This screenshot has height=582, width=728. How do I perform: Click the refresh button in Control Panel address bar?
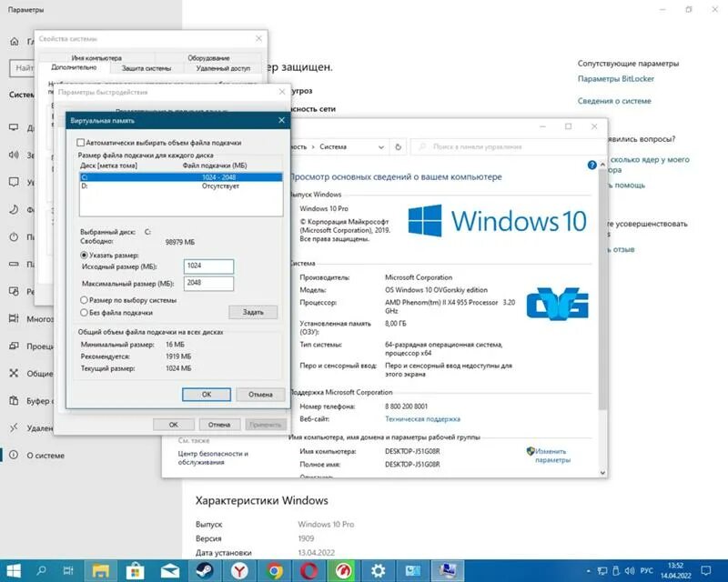point(398,147)
